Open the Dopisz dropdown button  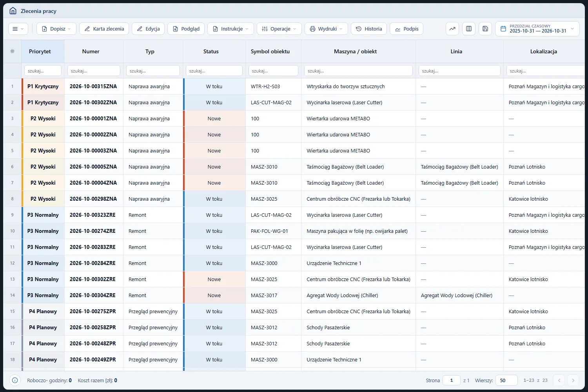[56, 29]
